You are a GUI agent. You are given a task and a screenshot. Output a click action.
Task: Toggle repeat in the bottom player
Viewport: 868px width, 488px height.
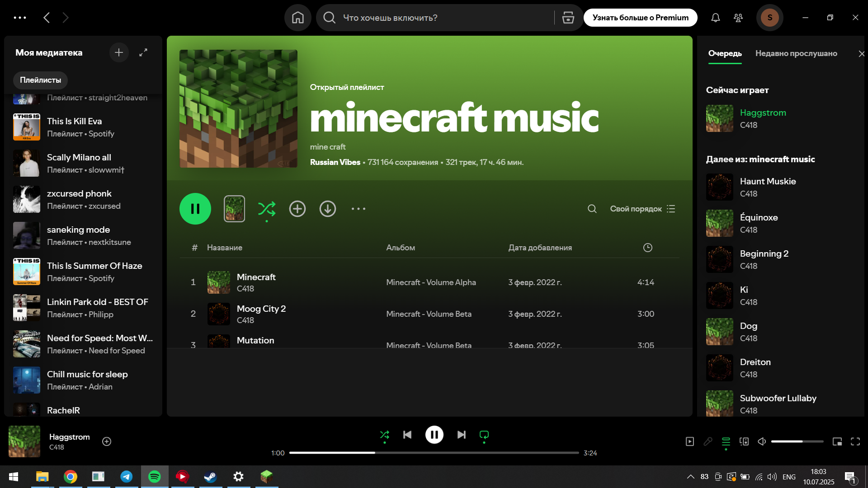tap(484, 435)
